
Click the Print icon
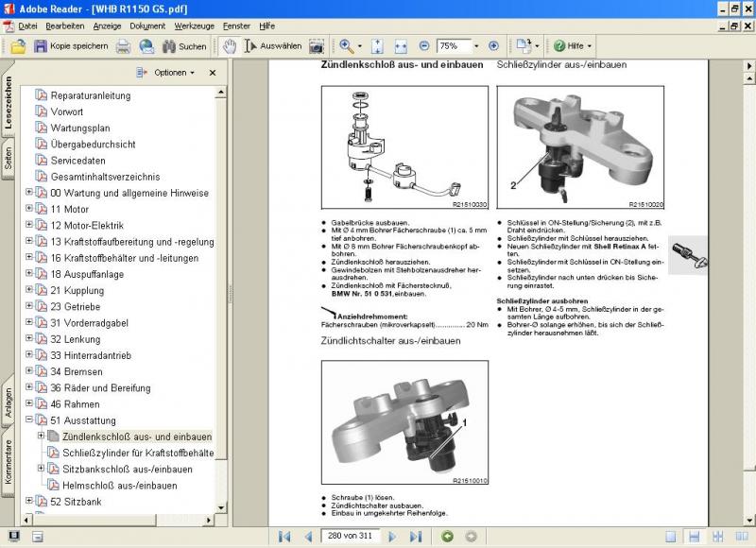(124, 46)
